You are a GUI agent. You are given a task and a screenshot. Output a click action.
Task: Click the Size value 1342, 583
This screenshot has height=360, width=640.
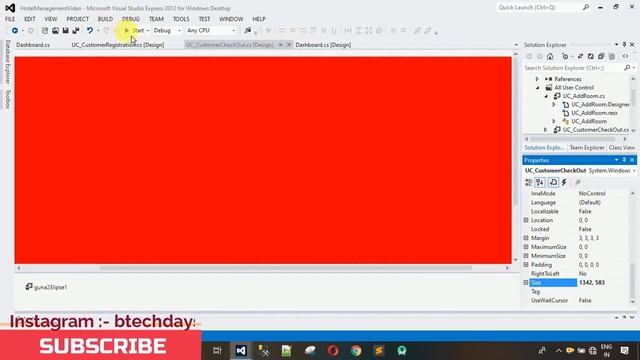591,282
